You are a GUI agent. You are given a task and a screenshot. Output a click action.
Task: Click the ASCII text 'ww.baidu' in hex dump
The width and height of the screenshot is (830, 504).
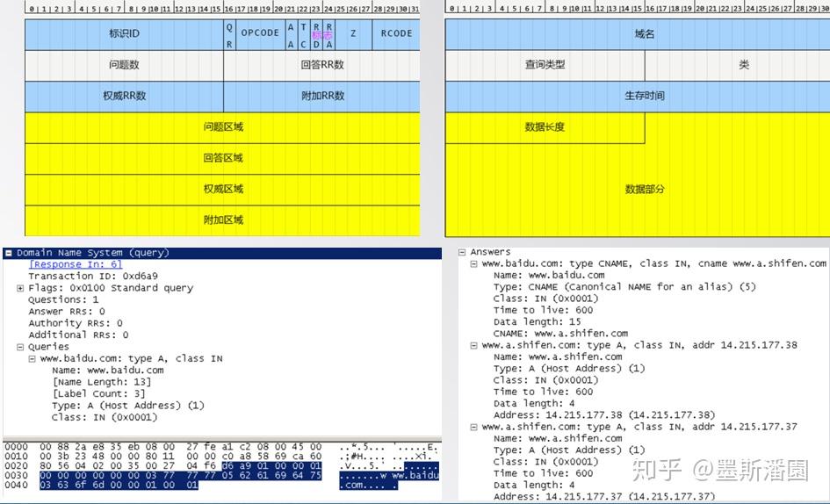click(x=415, y=475)
